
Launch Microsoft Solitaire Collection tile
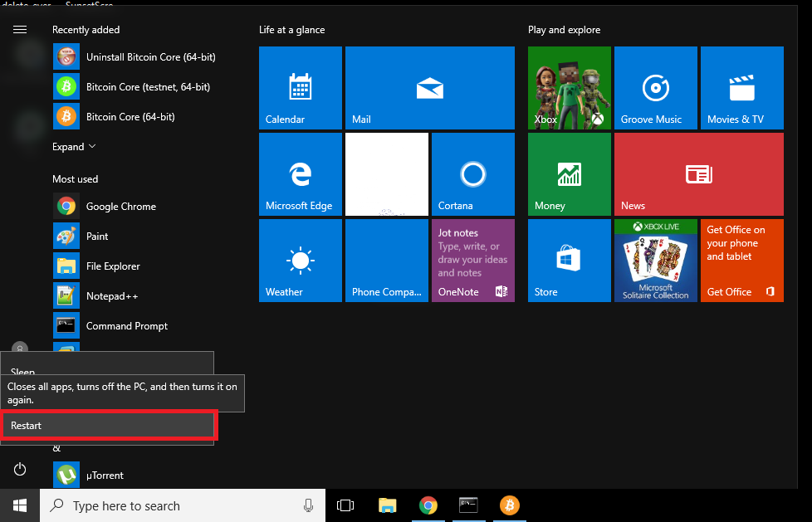(x=656, y=261)
